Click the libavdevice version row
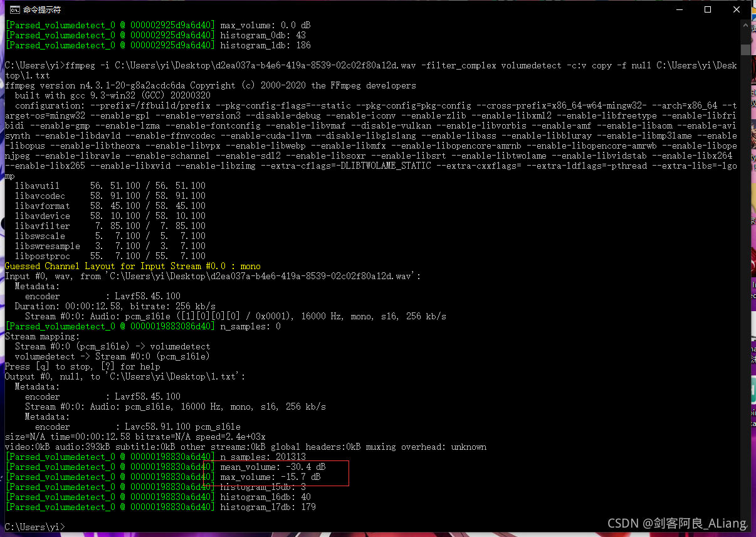The image size is (756, 537). 110,216
